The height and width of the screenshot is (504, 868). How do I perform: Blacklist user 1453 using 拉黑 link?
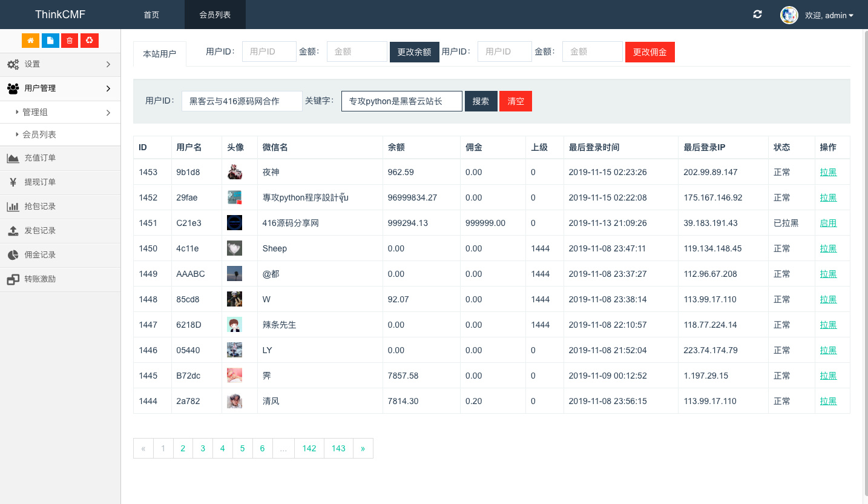[828, 172]
